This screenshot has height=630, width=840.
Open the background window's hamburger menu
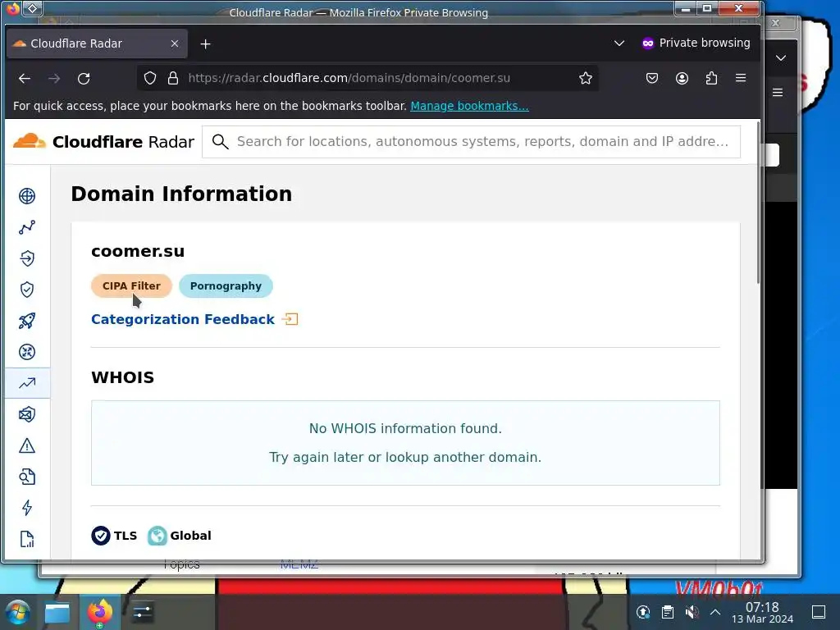click(x=778, y=92)
